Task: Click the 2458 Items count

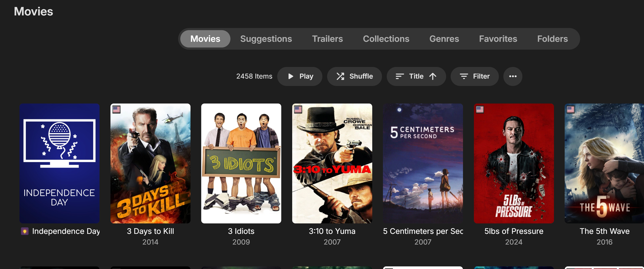Action: click(254, 76)
